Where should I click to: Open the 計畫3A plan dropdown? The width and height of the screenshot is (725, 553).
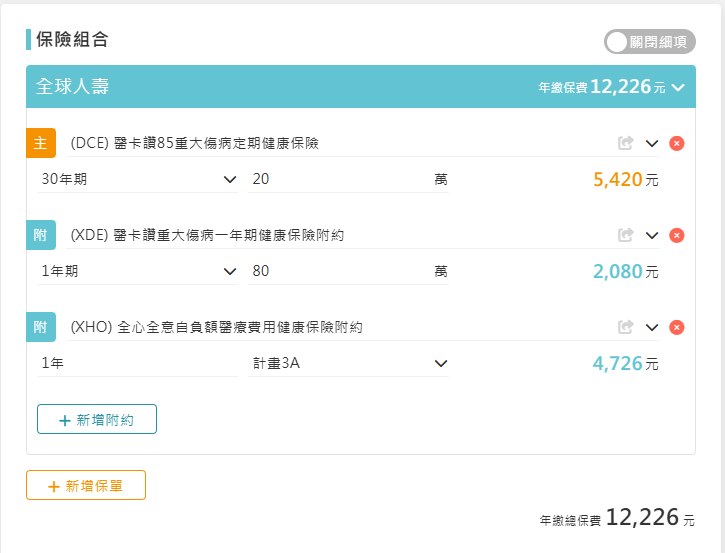point(349,363)
